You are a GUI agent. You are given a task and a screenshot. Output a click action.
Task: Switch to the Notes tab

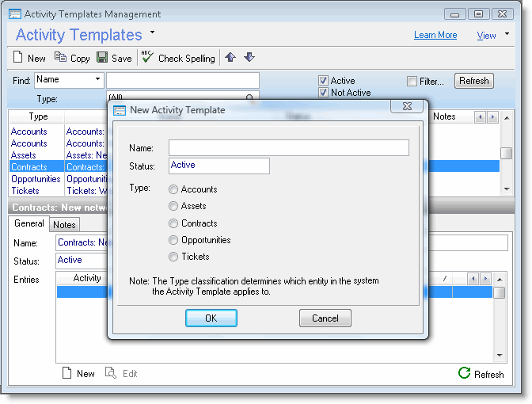(64, 225)
